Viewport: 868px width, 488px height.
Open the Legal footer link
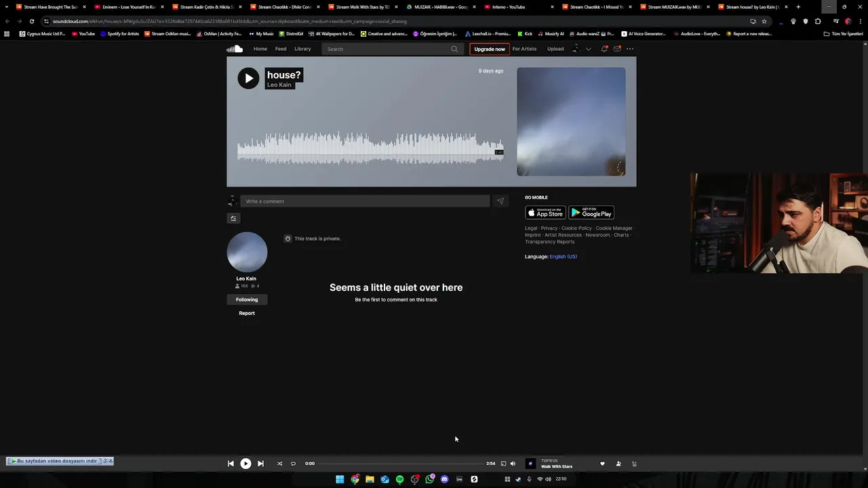coord(531,228)
